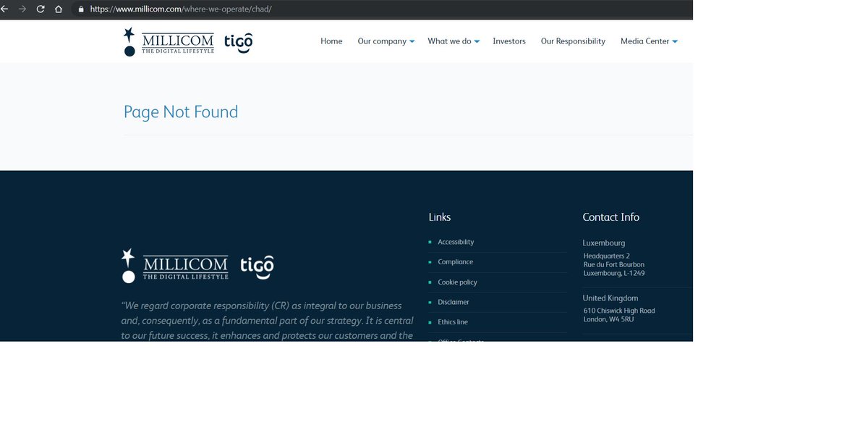Viewport: 868px width, 446px height.
Task: Click the Contact Info heading
Action: point(611,217)
